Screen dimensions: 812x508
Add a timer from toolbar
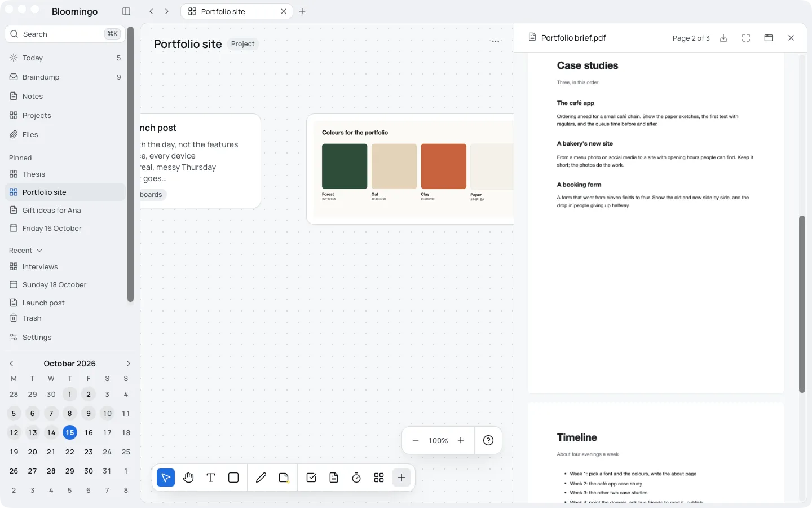(x=356, y=478)
